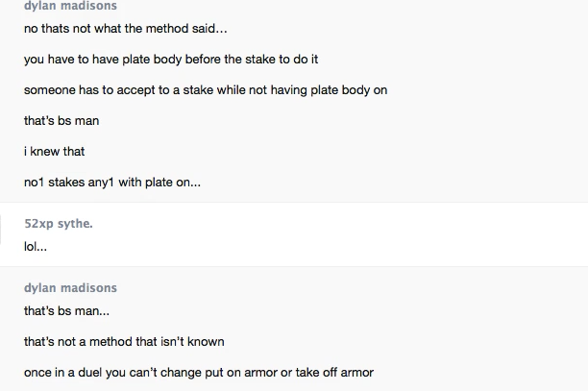Screen dimensions: 588x391
Task: Click message about having plate body before stake
Action: point(171,60)
